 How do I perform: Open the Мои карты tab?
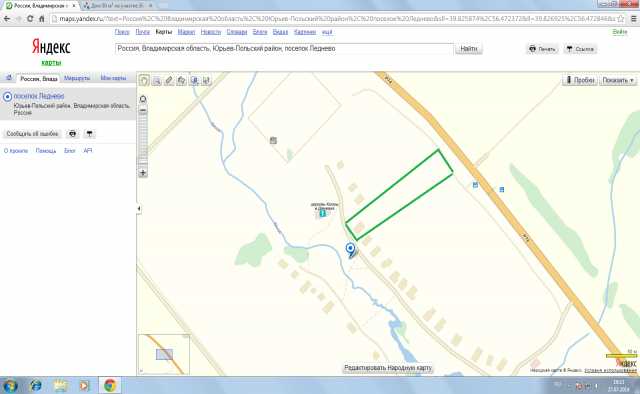(113, 78)
